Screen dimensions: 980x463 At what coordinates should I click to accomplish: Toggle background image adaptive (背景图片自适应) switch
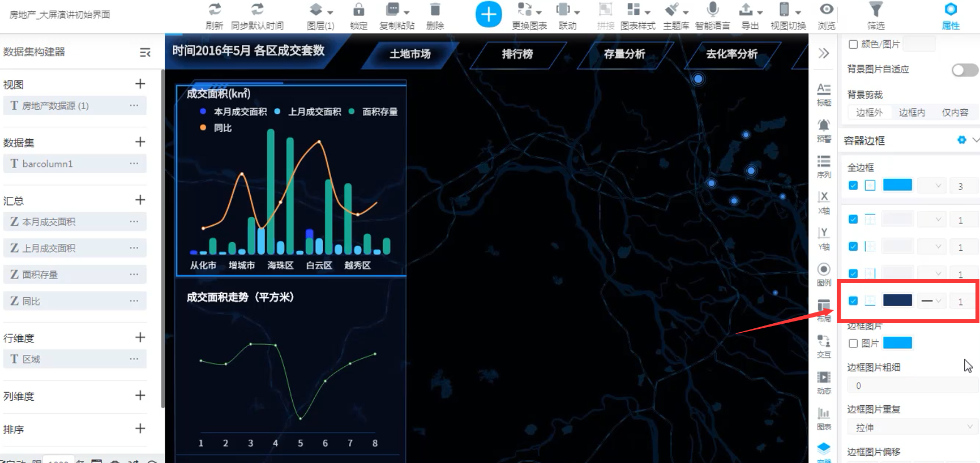click(964, 70)
